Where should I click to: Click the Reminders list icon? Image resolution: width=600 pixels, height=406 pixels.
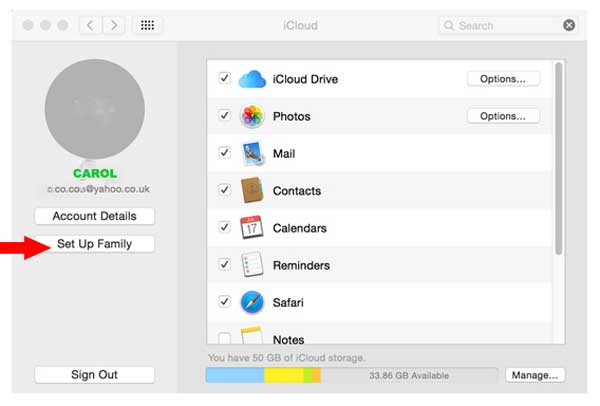(x=252, y=264)
